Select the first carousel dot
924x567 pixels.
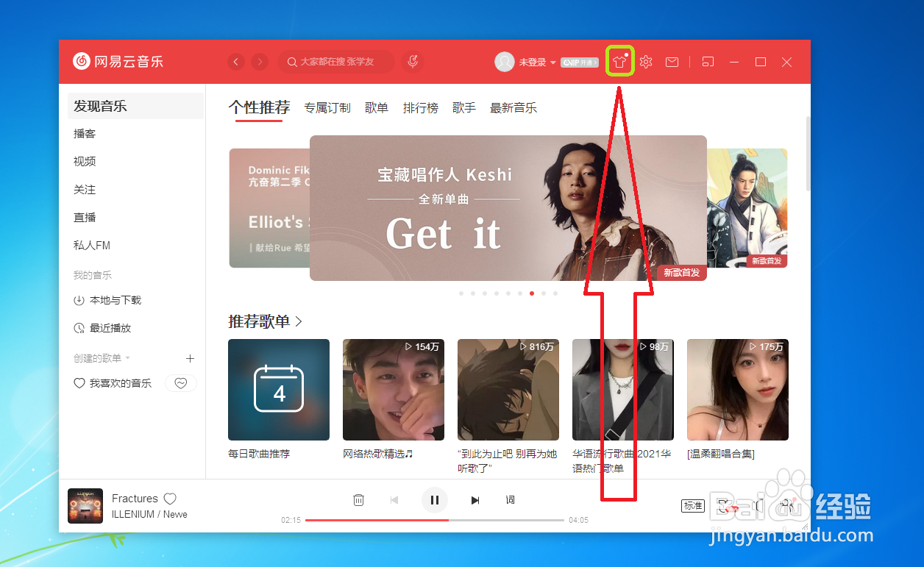click(461, 293)
